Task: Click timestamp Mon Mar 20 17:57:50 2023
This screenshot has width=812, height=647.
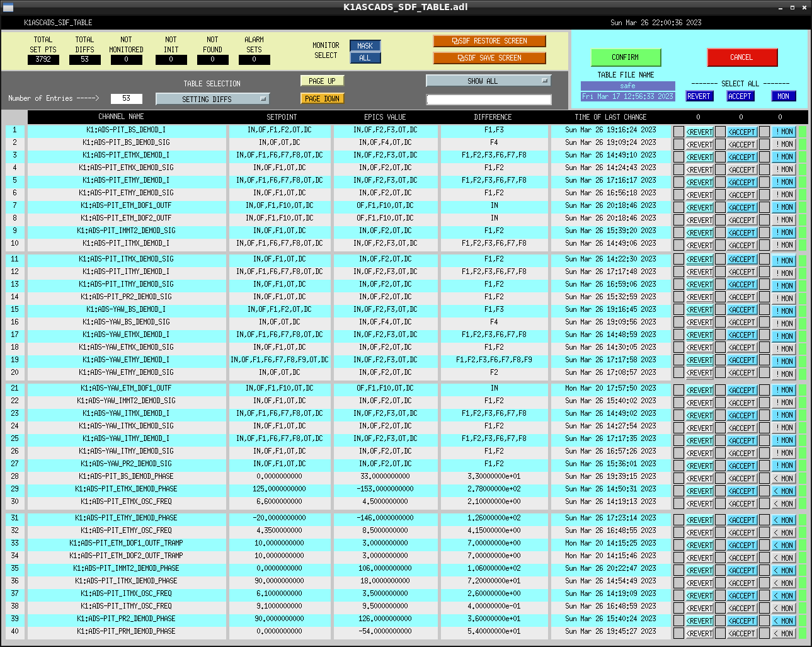Action: 610,388
